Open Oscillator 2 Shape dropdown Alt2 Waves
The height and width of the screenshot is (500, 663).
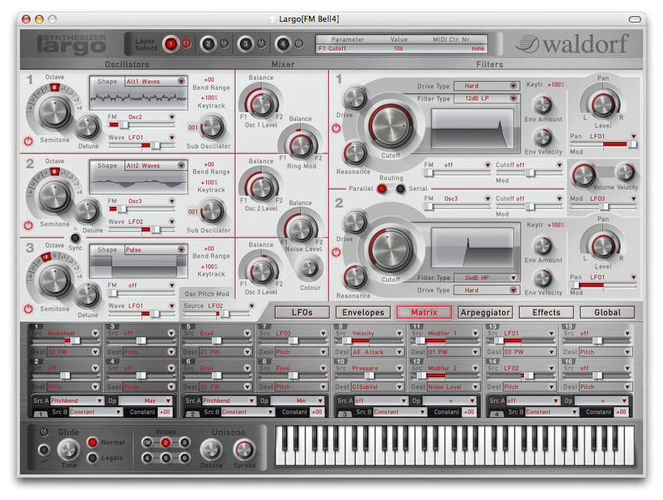(x=155, y=165)
